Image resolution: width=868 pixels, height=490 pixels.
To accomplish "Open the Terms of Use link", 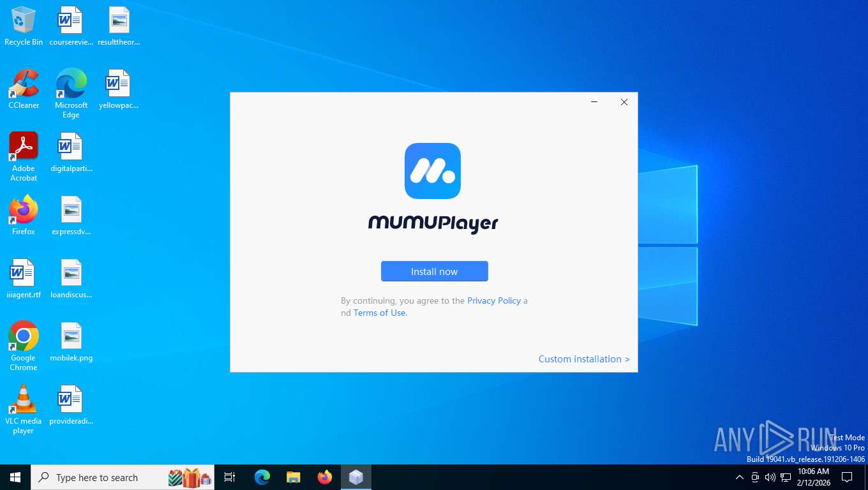I will [x=380, y=313].
